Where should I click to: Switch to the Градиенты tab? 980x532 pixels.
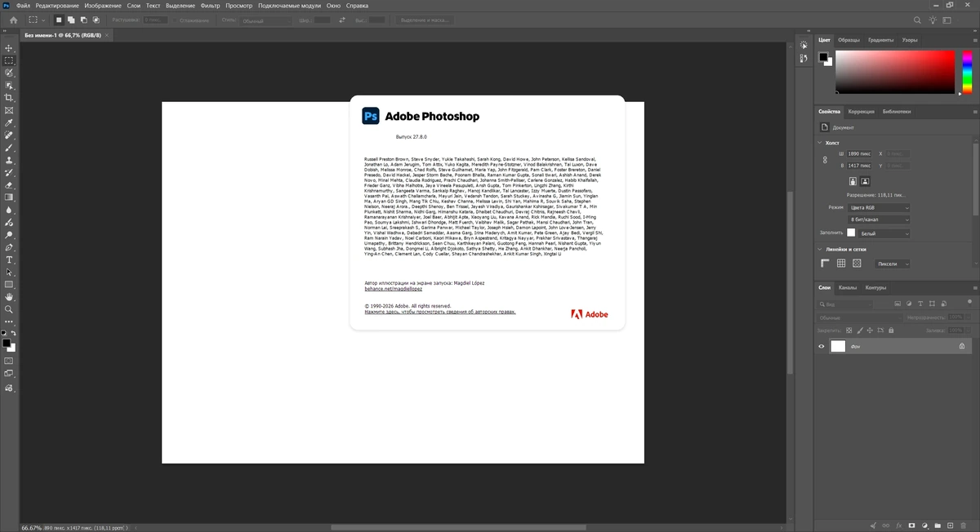(880, 39)
